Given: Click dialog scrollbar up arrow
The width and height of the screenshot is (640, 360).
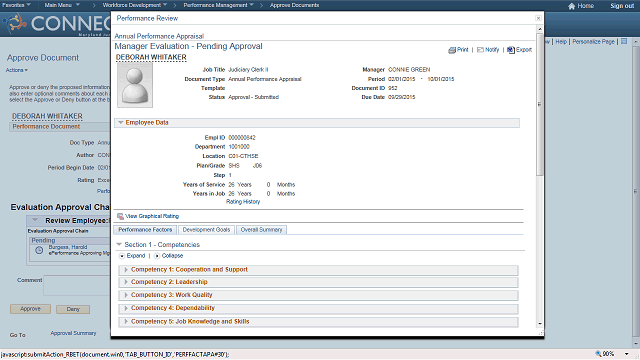Looking at the screenshot, I should click(x=540, y=29).
